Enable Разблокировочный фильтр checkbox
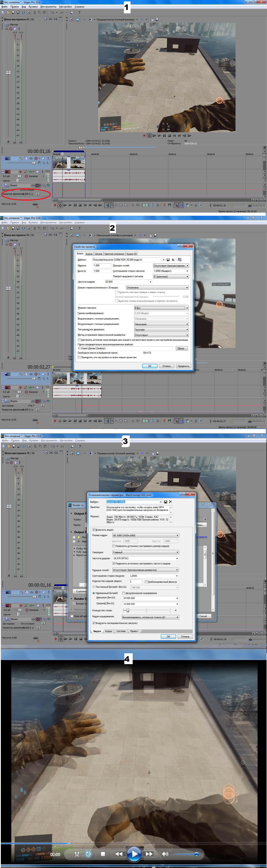This screenshot has width=267, height=868. pos(146,582)
